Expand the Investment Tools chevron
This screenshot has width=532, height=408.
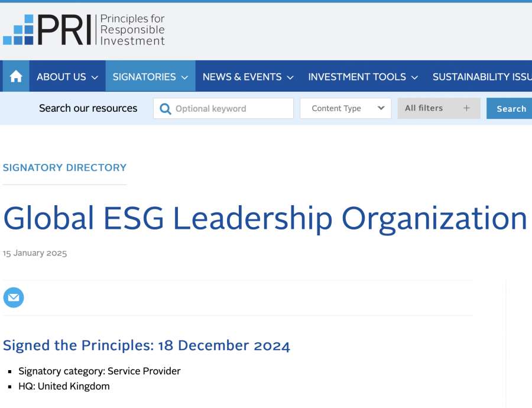tap(414, 77)
